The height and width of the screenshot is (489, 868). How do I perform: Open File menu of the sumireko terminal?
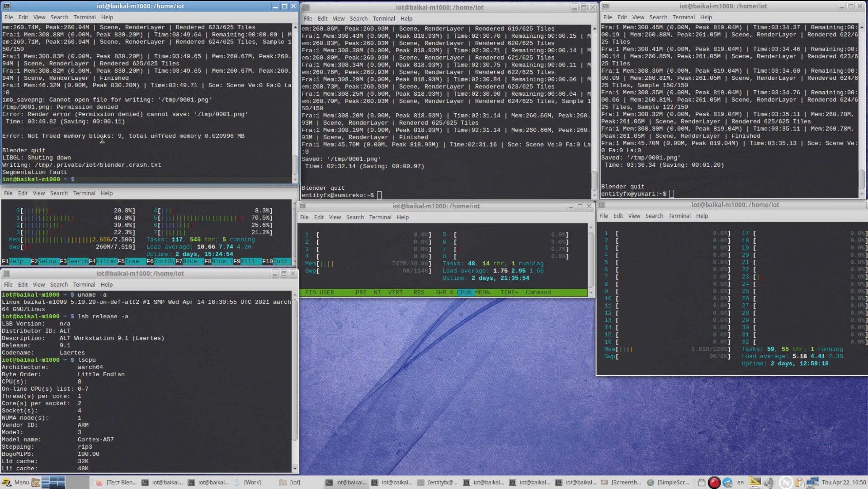pyautogui.click(x=308, y=18)
